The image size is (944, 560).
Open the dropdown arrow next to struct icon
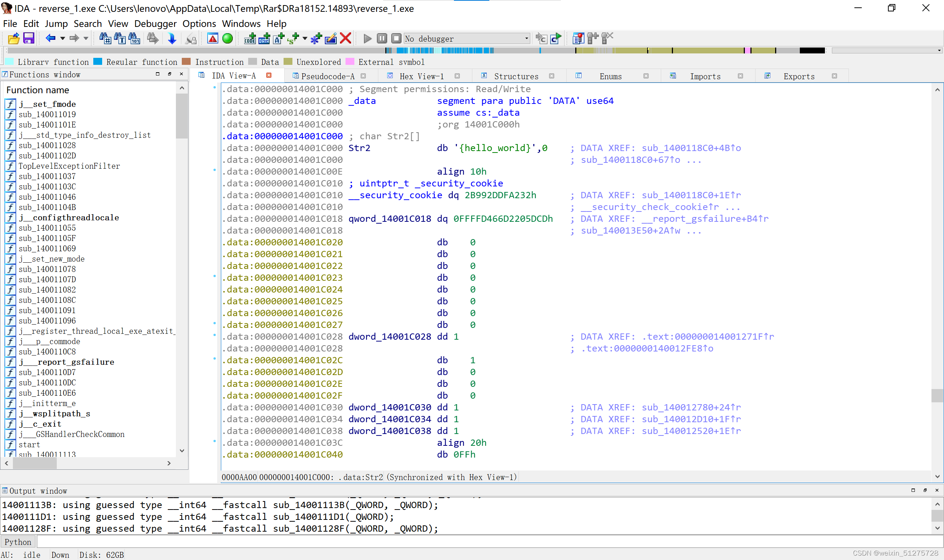305,38
